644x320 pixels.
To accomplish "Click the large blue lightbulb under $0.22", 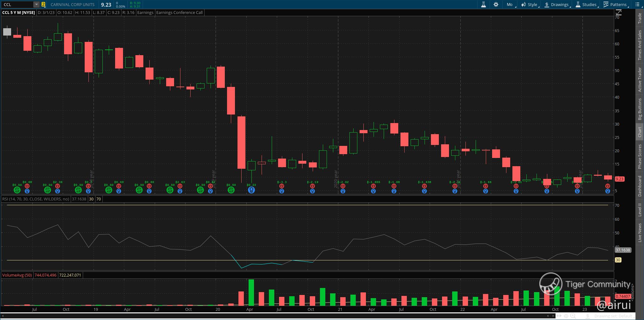I will [x=251, y=190].
